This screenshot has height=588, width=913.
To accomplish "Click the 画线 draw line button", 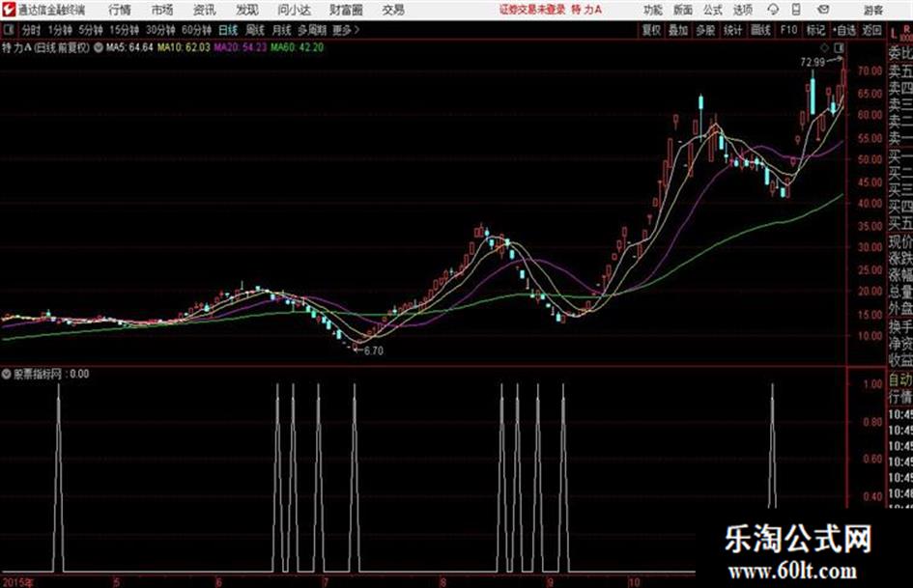I will click(x=761, y=30).
